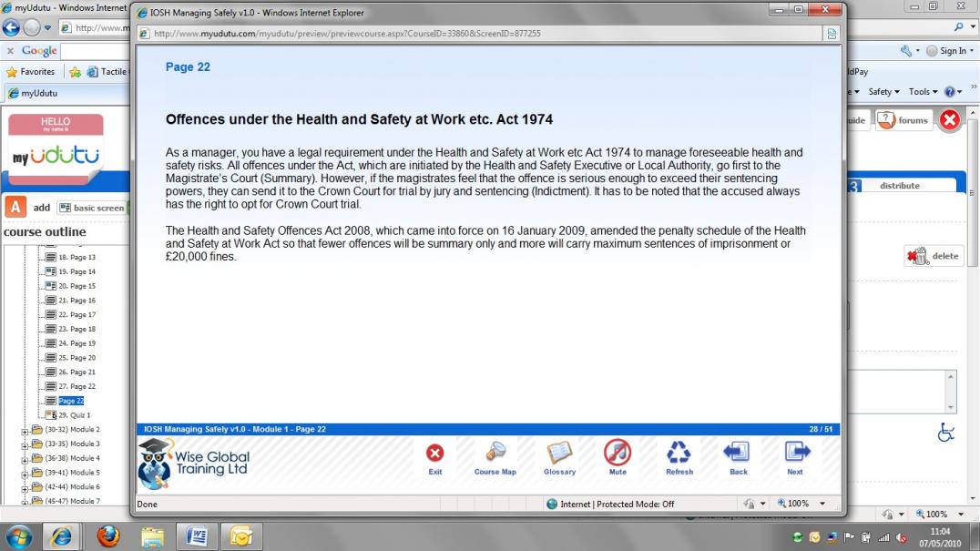Select 27. Page 22 in course outline
980x551 pixels.
77,387
